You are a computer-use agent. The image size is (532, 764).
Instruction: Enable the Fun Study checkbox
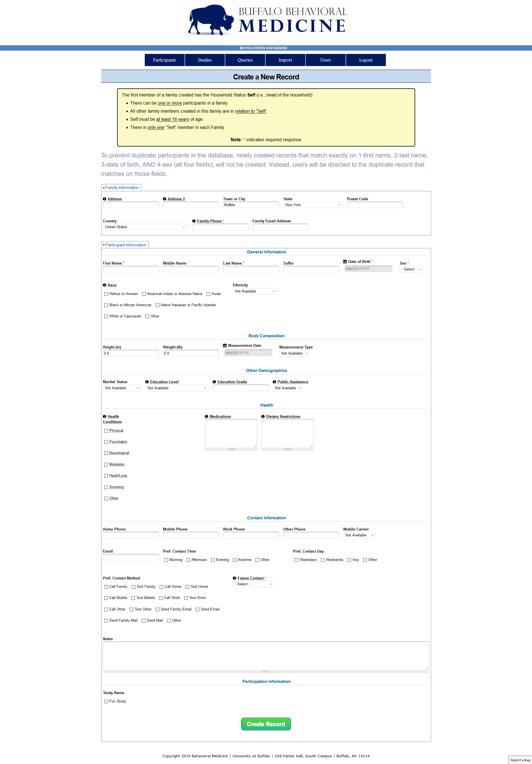pos(106,701)
